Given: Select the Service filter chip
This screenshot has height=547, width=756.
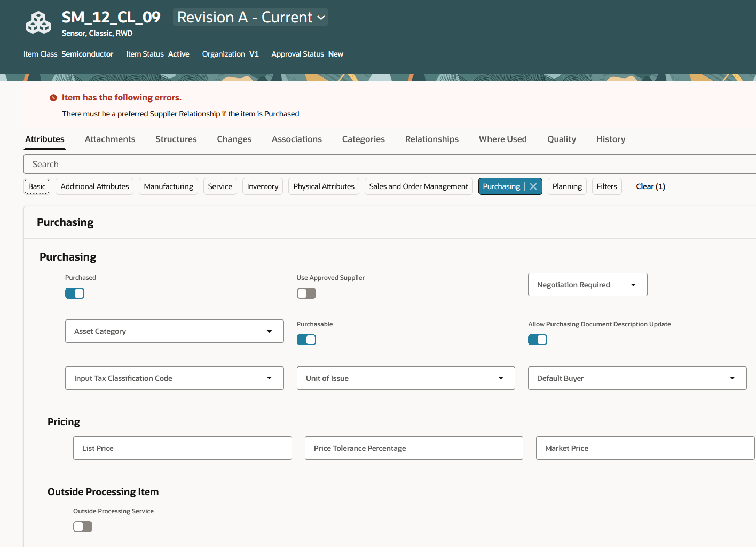Looking at the screenshot, I should [x=220, y=186].
